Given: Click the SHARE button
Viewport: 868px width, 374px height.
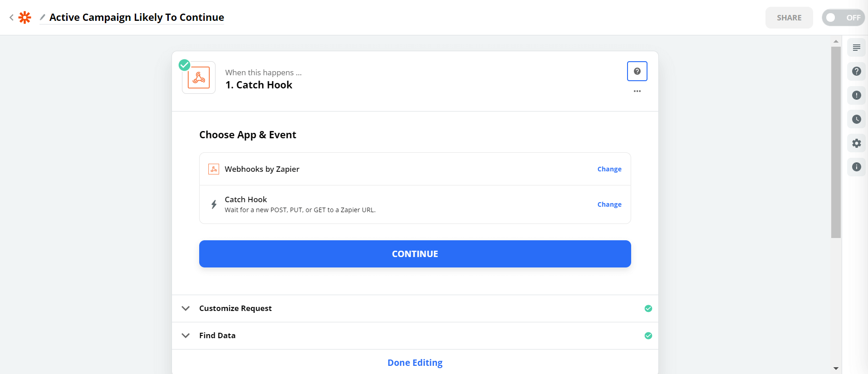Looking at the screenshot, I should [789, 18].
